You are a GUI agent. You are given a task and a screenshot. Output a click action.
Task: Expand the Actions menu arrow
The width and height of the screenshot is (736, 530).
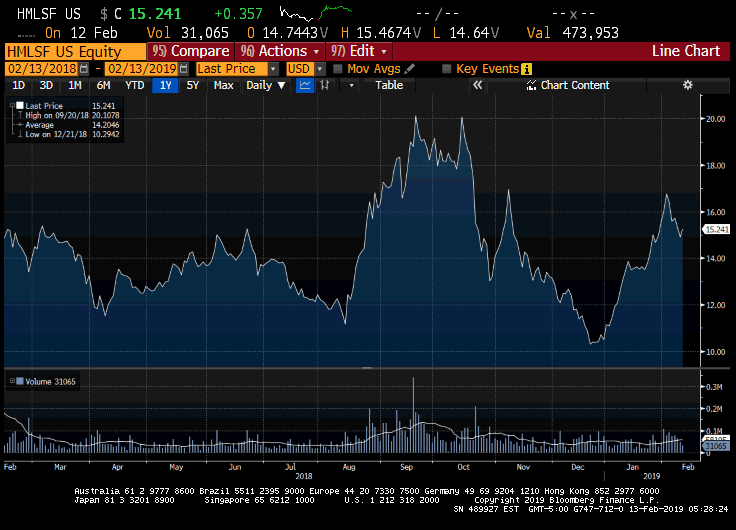[316, 51]
